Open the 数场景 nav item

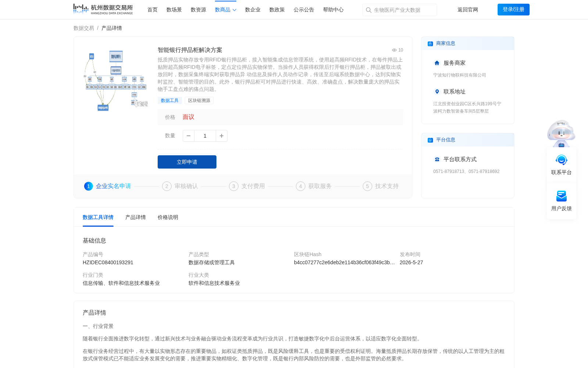[174, 10]
